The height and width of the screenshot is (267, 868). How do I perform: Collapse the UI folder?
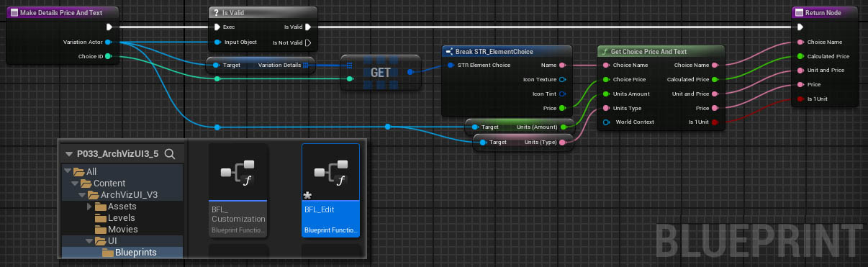(x=89, y=240)
